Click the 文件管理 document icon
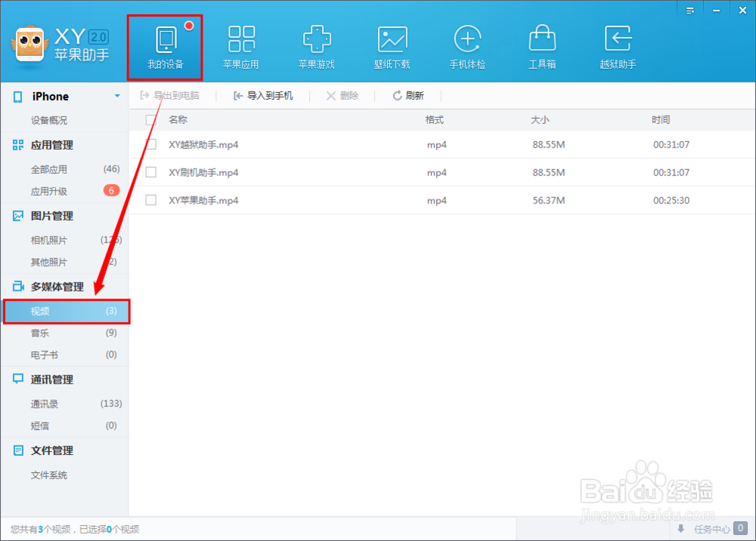 click(x=18, y=450)
